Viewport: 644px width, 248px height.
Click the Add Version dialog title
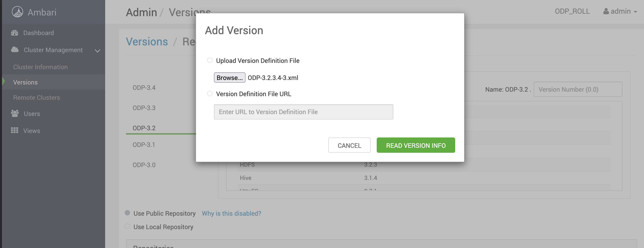click(x=234, y=30)
